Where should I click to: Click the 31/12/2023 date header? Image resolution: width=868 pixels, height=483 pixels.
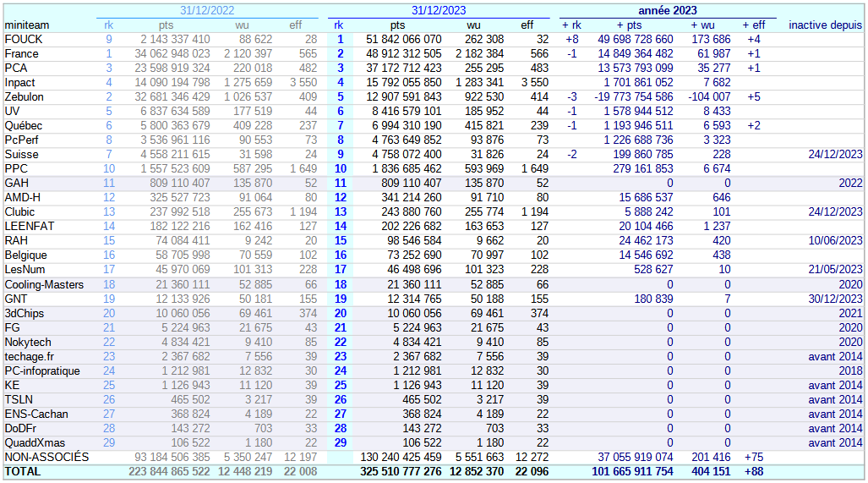click(x=439, y=10)
